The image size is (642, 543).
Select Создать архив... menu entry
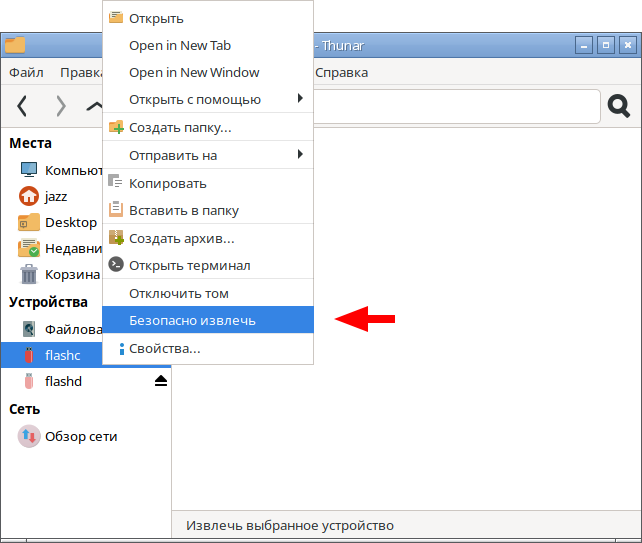tap(208, 238)
